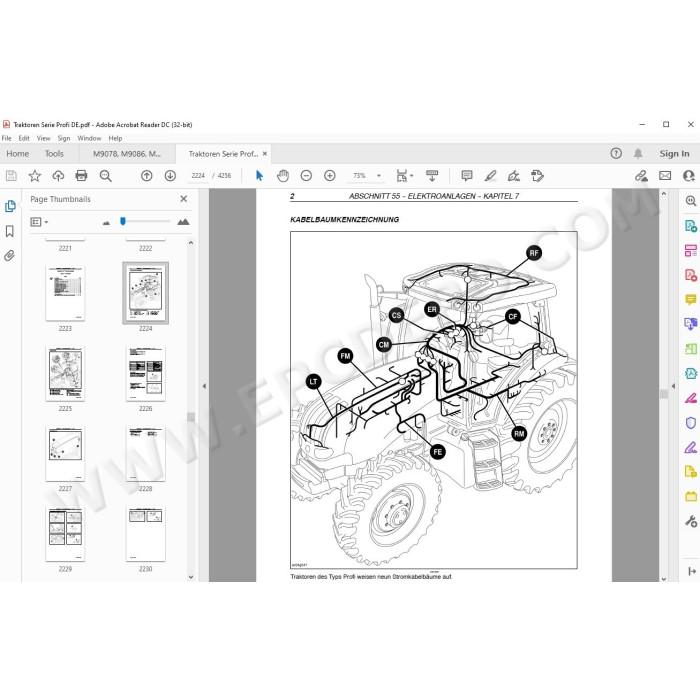Toggle the Page Thumbnails panel icon

coord(10,206)
